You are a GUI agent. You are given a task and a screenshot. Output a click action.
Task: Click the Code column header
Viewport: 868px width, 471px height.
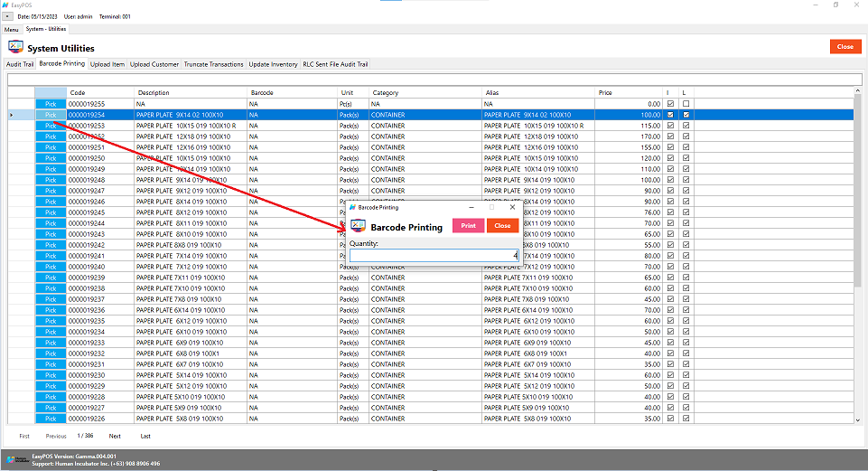coord(101,92)
